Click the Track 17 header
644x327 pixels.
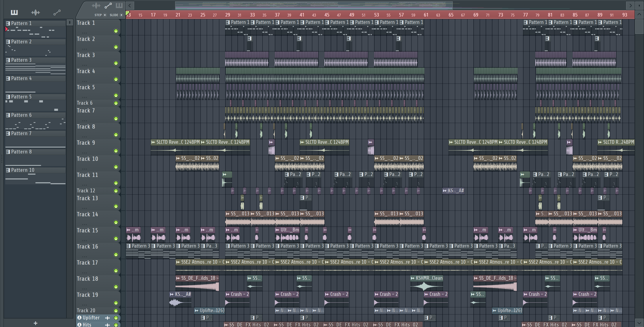[98, 267]
